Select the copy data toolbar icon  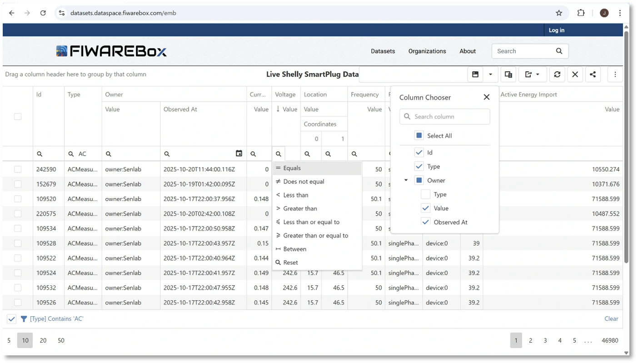point(508,74)
